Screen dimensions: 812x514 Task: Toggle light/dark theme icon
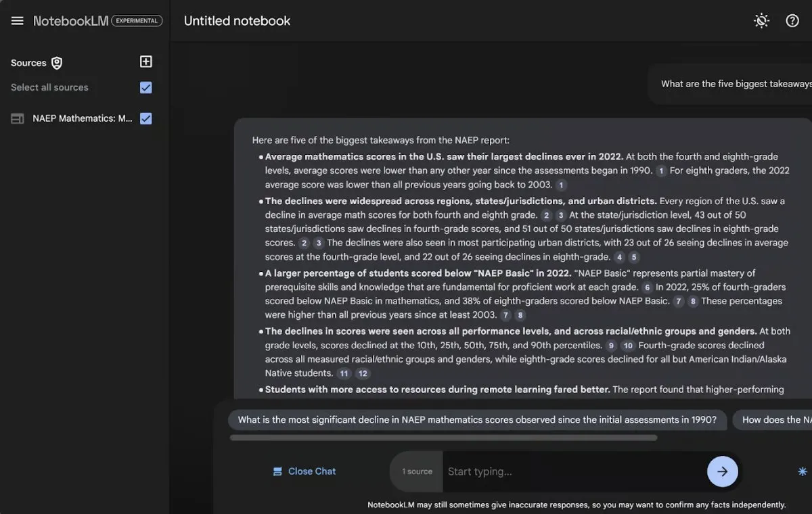761,21
